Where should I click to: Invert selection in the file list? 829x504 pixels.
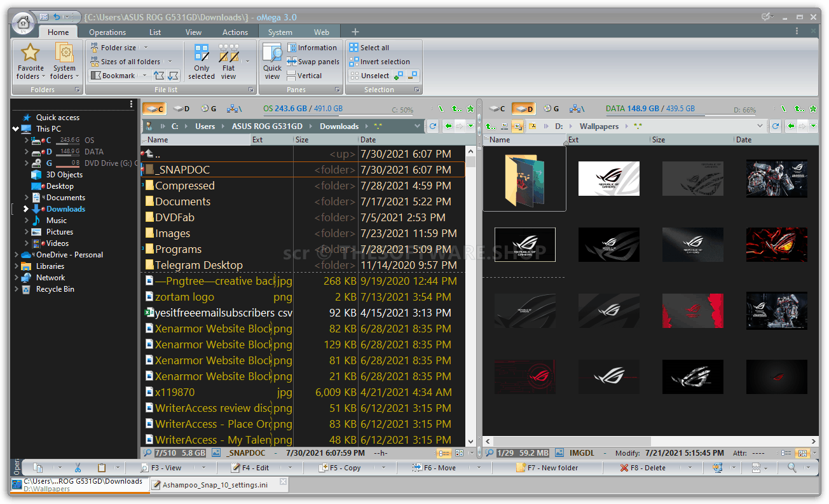coord(380,62)
